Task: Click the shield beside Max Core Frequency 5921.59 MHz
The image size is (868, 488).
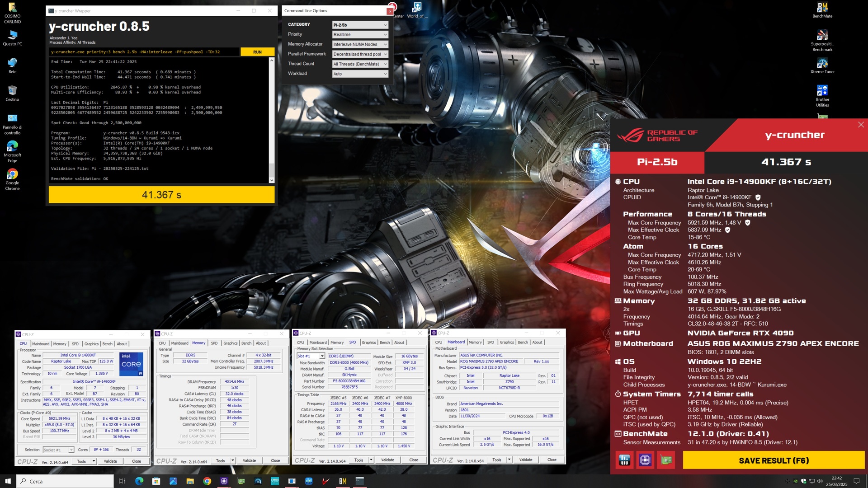Action: tap(748, 223)
